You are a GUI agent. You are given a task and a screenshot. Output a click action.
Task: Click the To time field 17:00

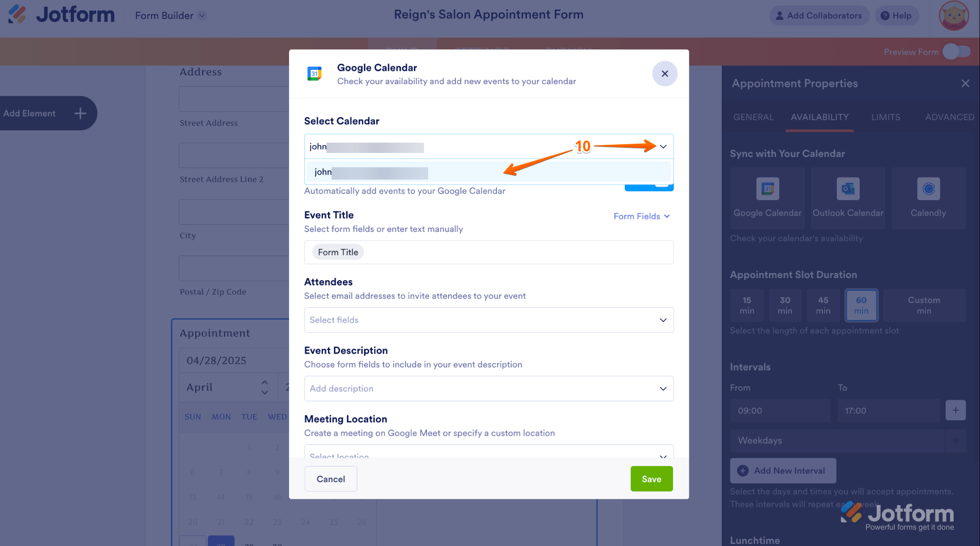pos(888,411)
